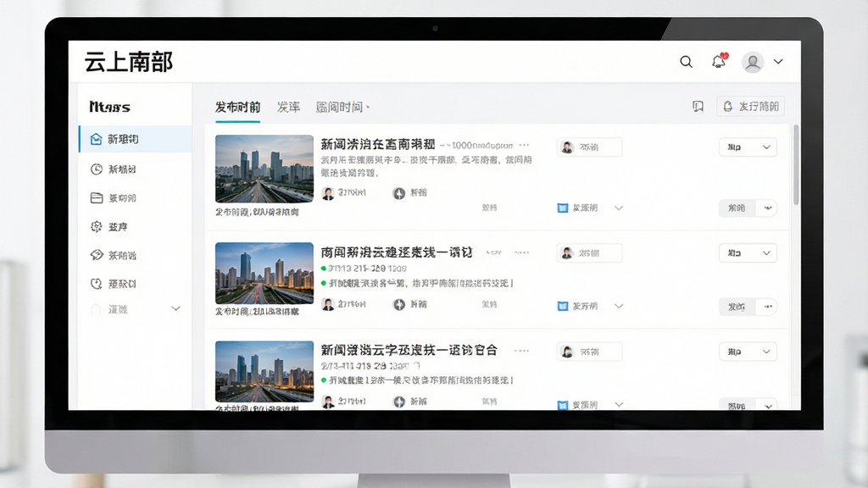This screenshot has height=488, width=868.
Task: Click the author avatar under the third article
Action: 328,402
